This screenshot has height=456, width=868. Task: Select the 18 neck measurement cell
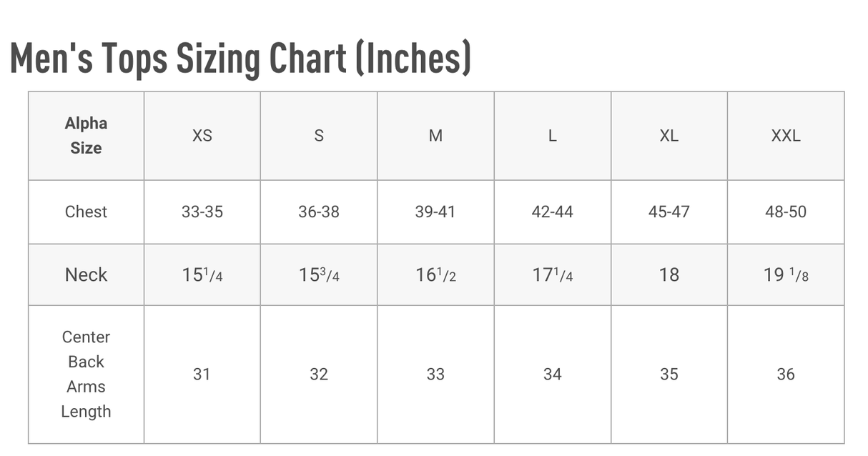tap(669, 274)
